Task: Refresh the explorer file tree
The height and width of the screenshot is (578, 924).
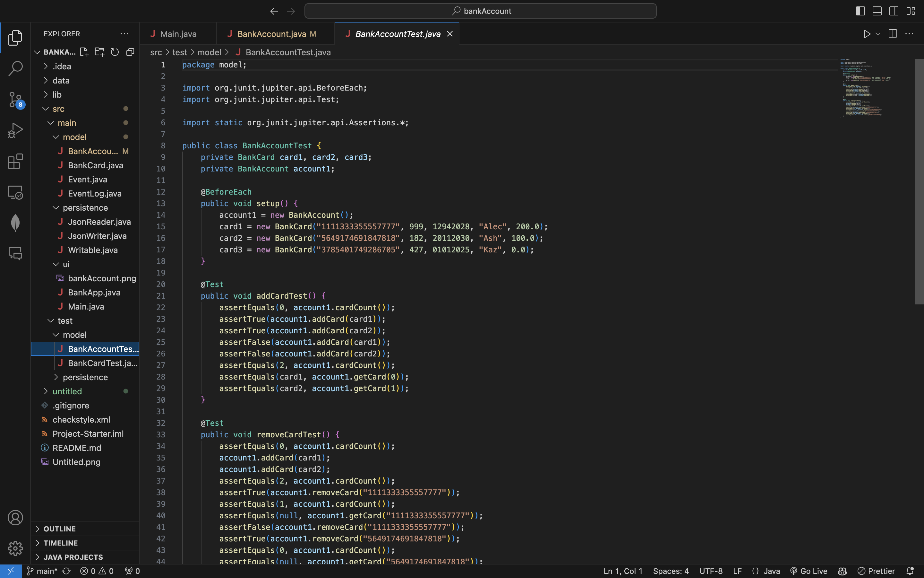Action: coord(115,52)
